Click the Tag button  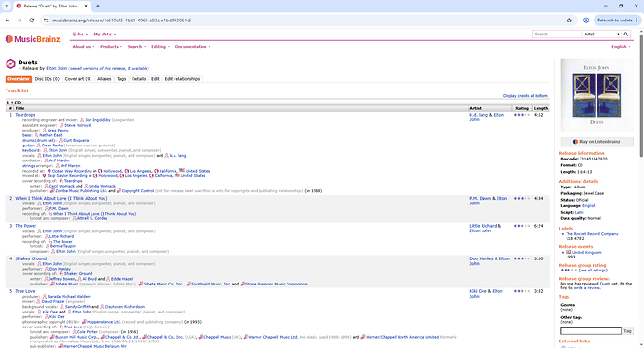627,331
